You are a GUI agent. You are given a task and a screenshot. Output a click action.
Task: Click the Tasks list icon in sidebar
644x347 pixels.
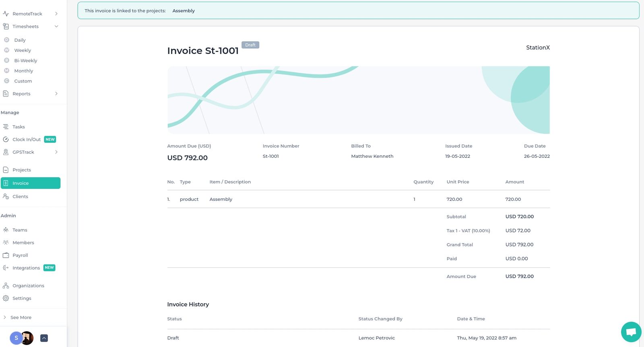[6, 127]
